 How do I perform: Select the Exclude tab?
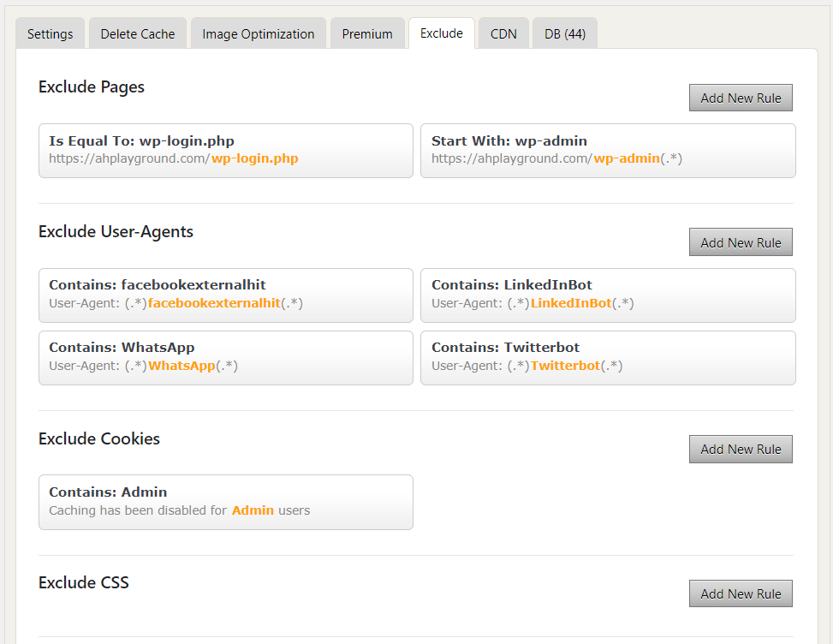click(x=441, y=33)
